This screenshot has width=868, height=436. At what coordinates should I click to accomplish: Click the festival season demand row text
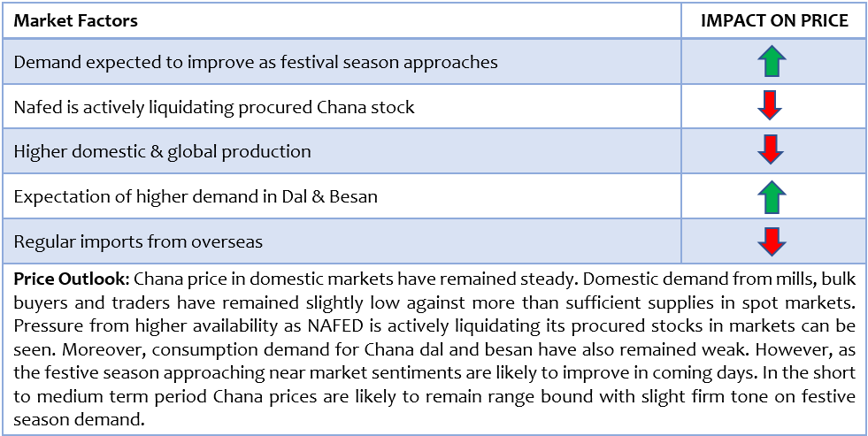256,63
